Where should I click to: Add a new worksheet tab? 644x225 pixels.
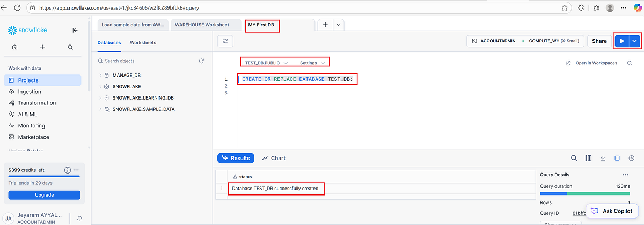(325, 25)
